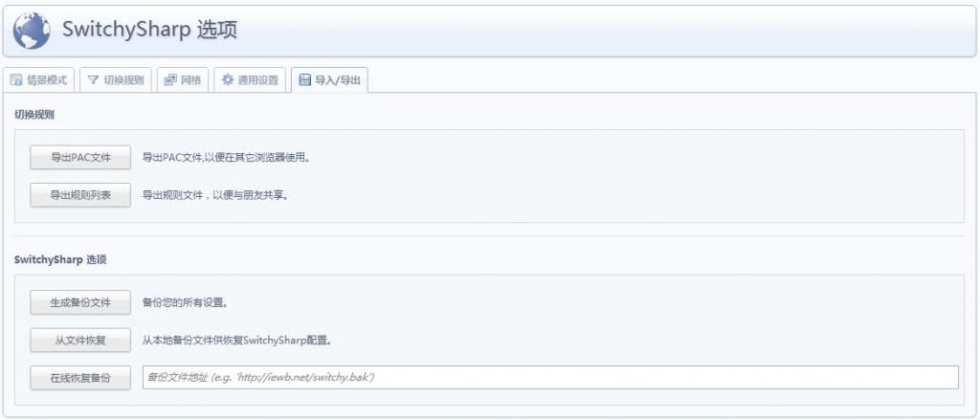Click the text 从本地备份文件供恢复SwitchySharp配置。
This screenshot has height=420, width=980.
[x=237, y=341]
